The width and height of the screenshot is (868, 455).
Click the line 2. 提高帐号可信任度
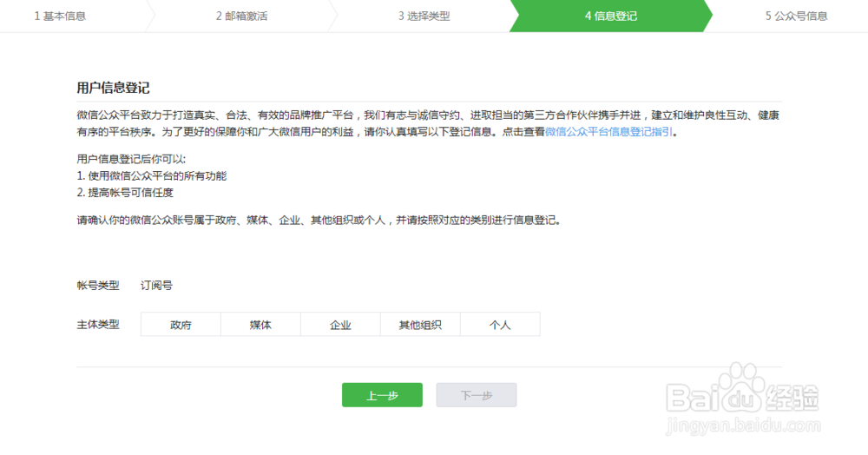(125, 193)
